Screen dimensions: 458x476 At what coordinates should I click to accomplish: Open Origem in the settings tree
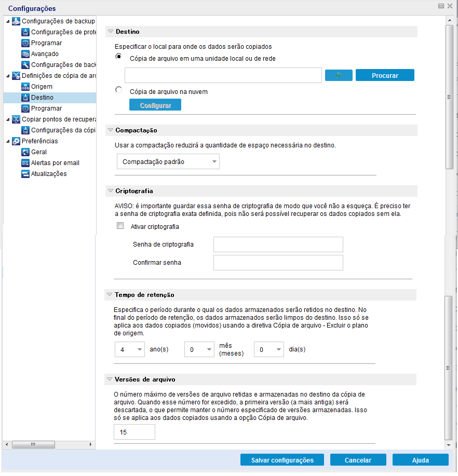42,87
